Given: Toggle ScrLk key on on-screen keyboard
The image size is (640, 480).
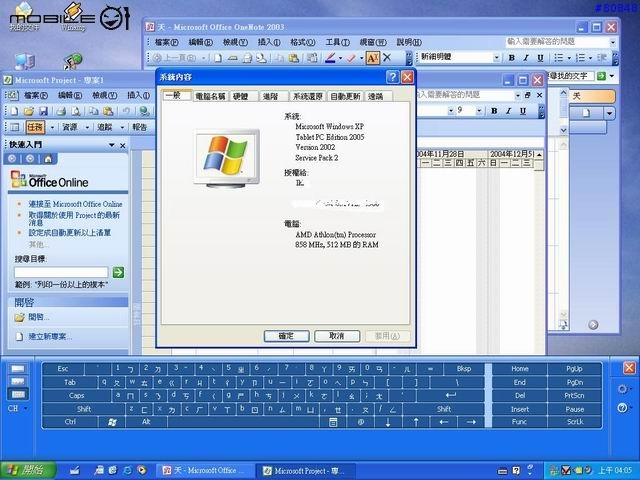Looking at the screenshot, I should click(x=575, y=422).
